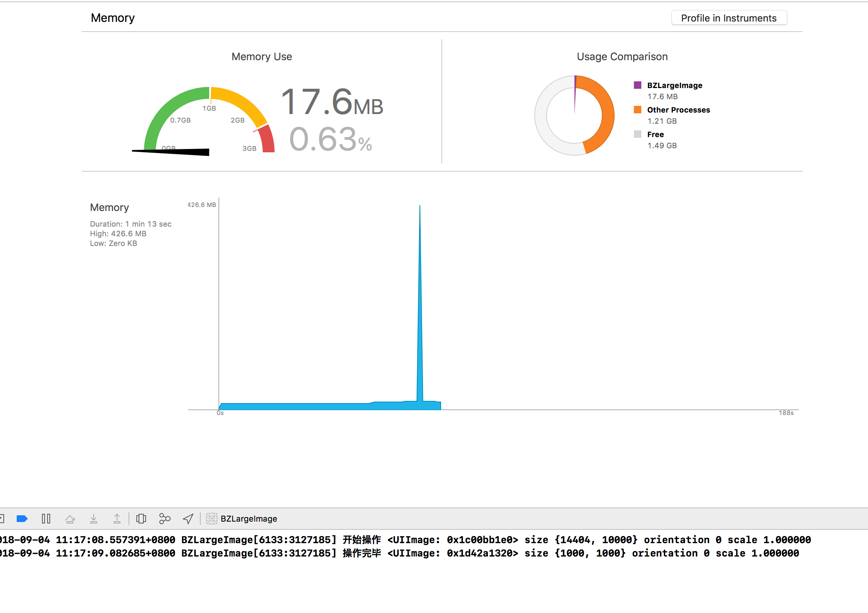Click the Step Over debug icon
The image size is (868, 613).
pyautogui.click(x=69, y=519)
